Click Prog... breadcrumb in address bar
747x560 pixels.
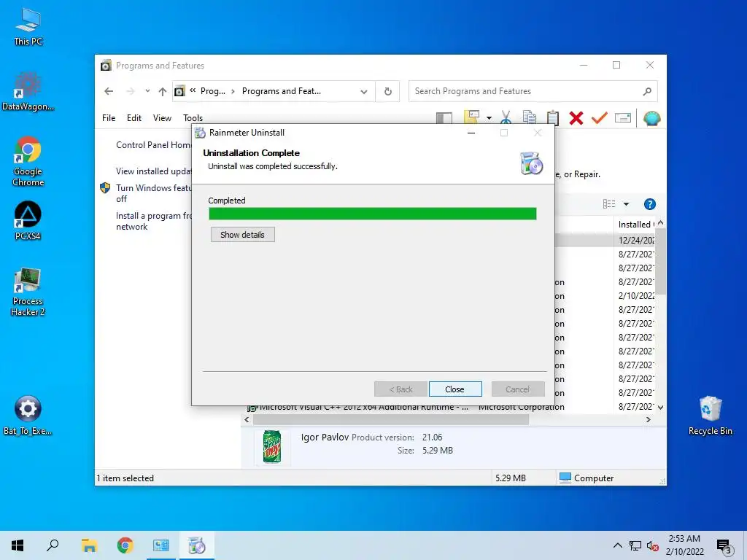[x=212, y=91]
